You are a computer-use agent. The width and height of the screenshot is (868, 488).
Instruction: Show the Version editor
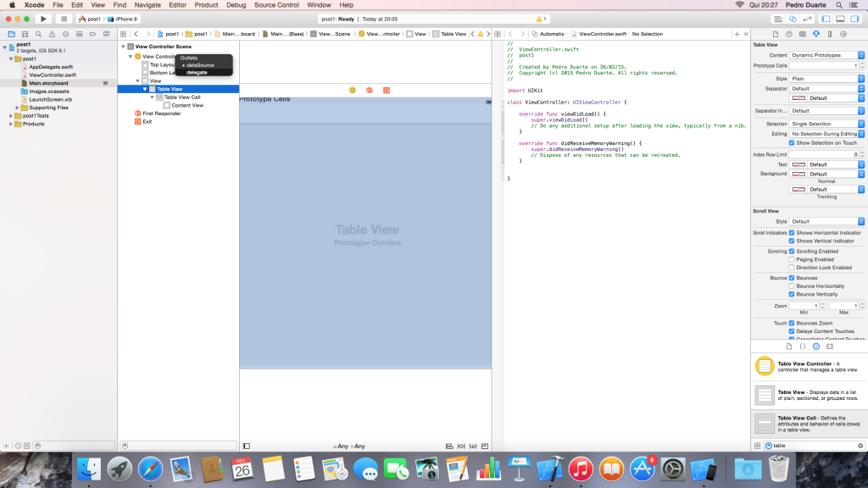click(x=806, y=19)
